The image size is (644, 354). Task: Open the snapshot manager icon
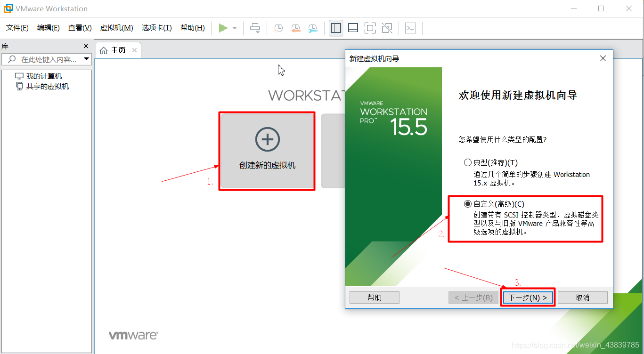(x=313, y=28)
